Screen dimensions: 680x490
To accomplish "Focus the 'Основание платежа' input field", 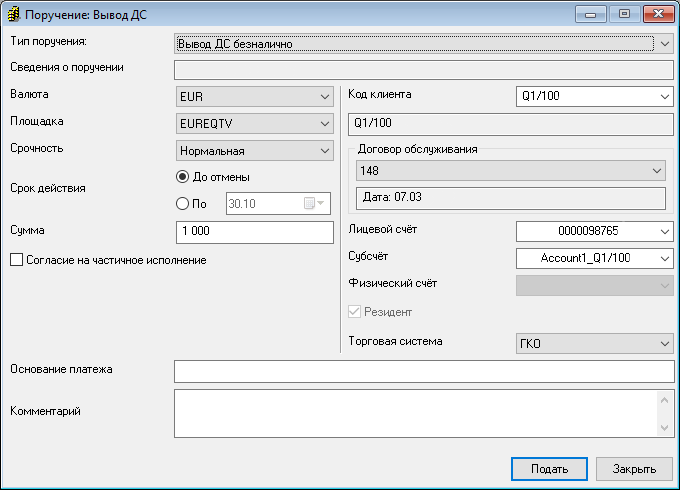I will [424, 371].
